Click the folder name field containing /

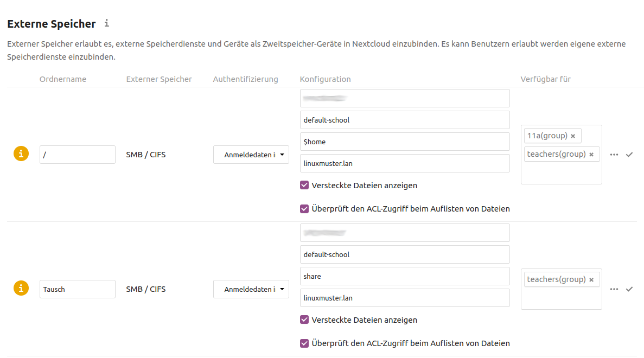click(x=77, y=155)
